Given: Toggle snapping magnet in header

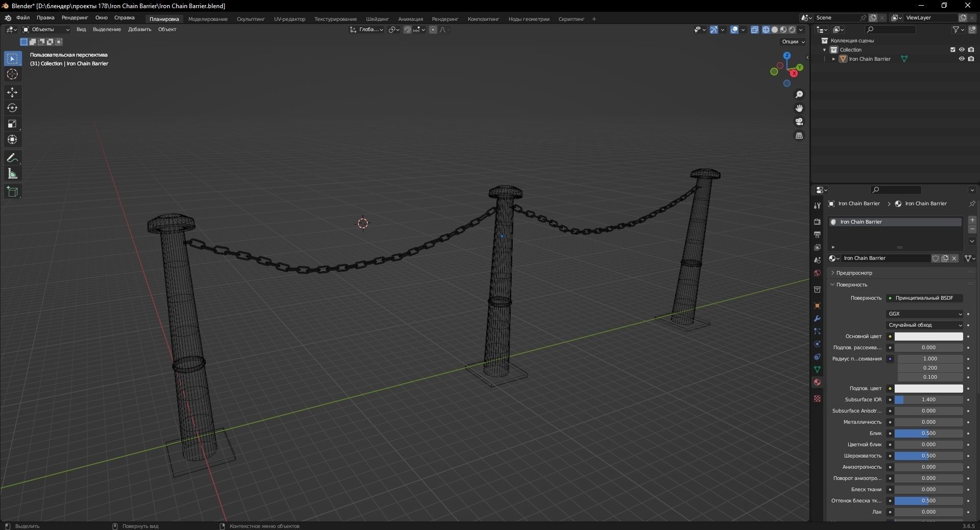Looking at the screenshot, I should [x=407, y=30].
